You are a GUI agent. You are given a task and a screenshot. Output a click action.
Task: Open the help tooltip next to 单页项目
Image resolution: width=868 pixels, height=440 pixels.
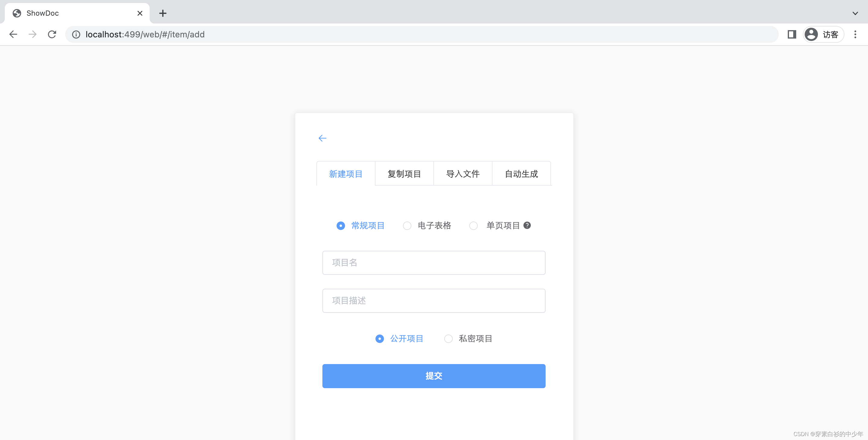[x=527, y=225]
